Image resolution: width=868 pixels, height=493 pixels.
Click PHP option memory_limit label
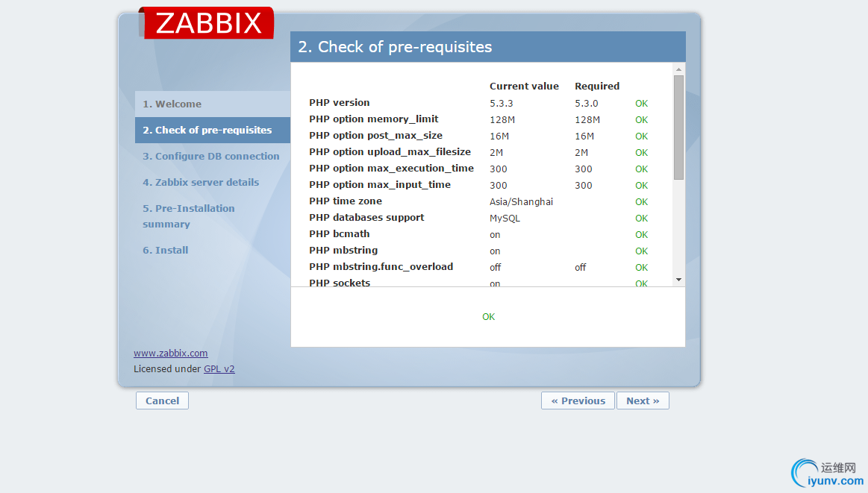(x=374, y=119)
